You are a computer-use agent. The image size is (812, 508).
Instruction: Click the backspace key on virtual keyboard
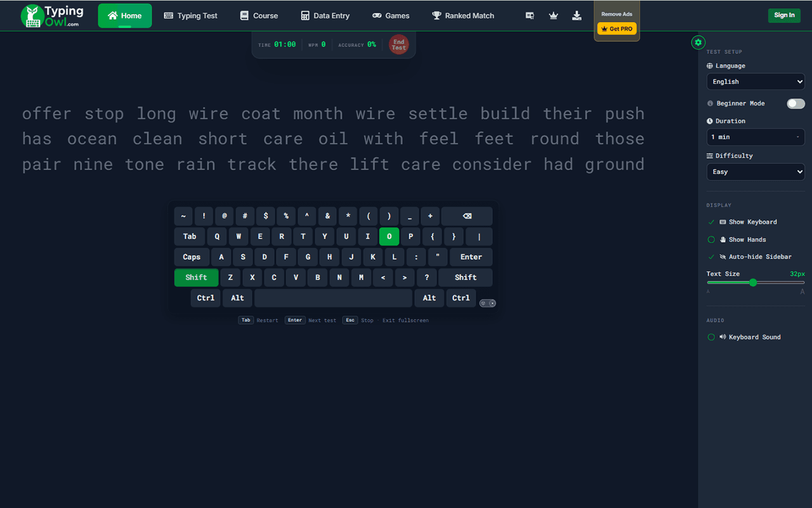click(x=467, y=216)
